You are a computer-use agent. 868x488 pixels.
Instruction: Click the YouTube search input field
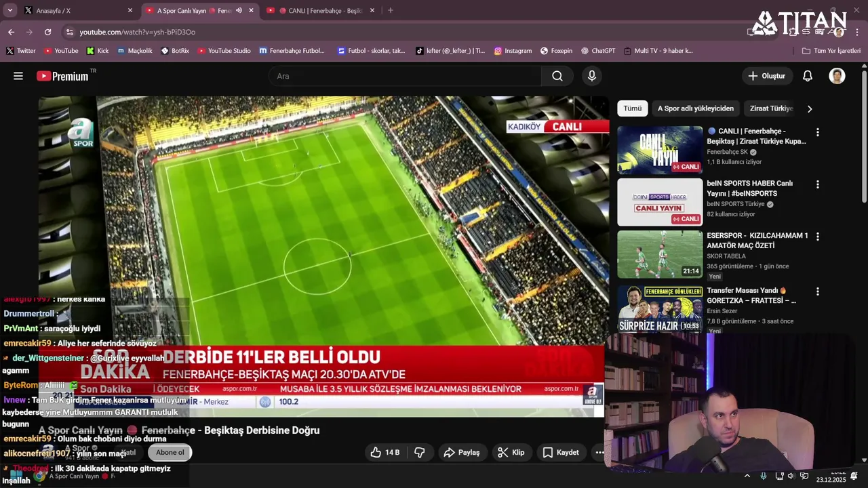pos(406,76)
